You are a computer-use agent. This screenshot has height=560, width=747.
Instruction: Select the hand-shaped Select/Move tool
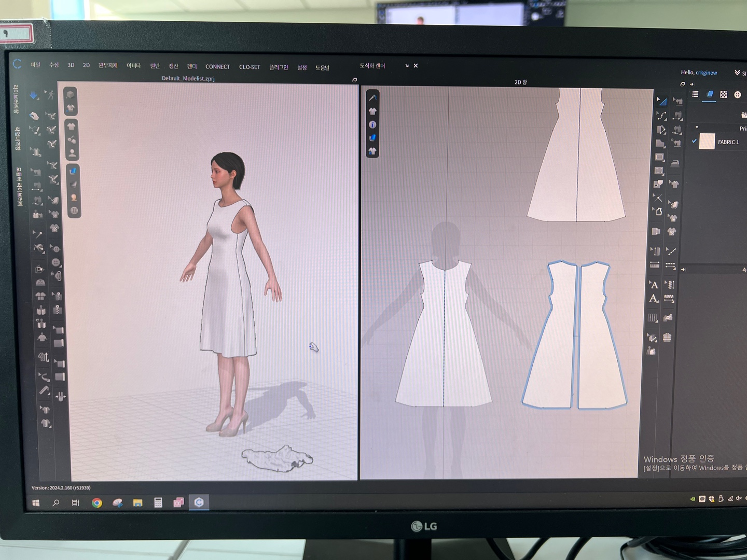[x=34, y=116]
